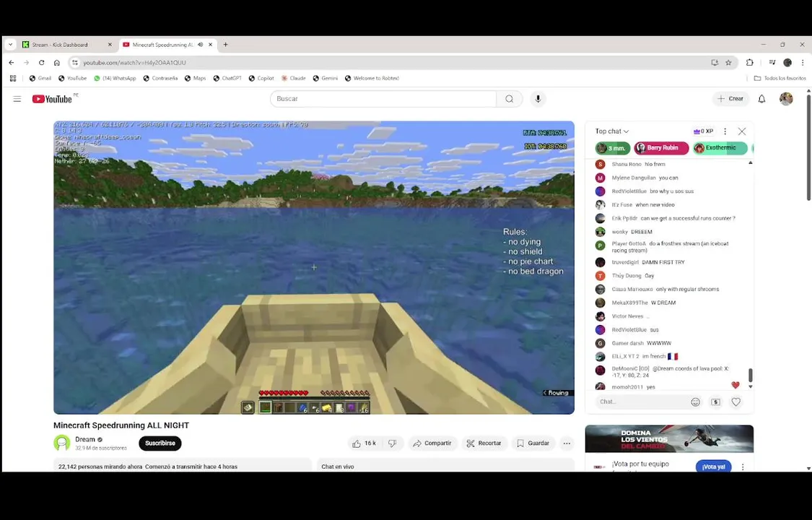Click the Recortar clip button
The image size is (812, 520).
coord(484,443)
